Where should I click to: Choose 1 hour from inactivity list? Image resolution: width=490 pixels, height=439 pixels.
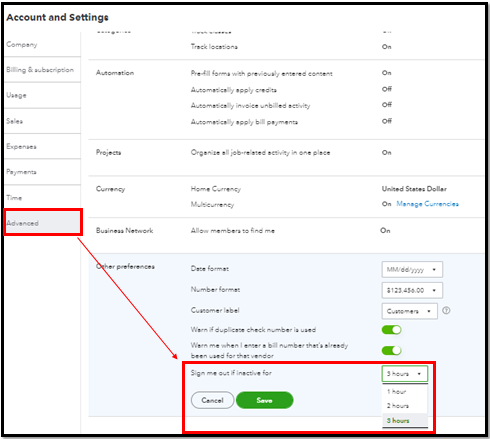click(x=405, y=392)
